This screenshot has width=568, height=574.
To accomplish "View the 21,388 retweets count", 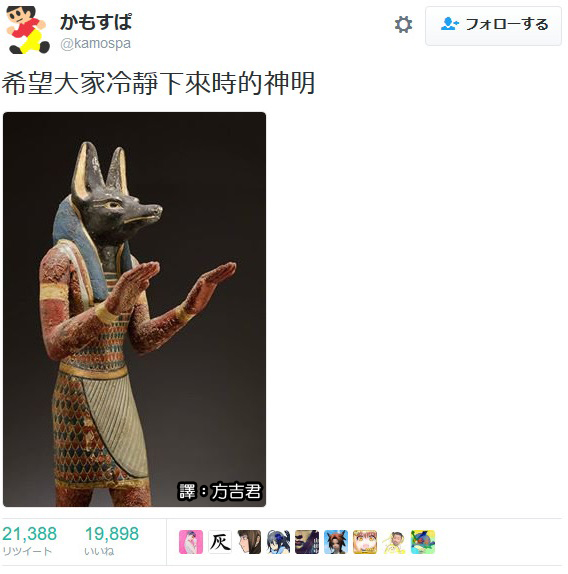I will point(29,534).
